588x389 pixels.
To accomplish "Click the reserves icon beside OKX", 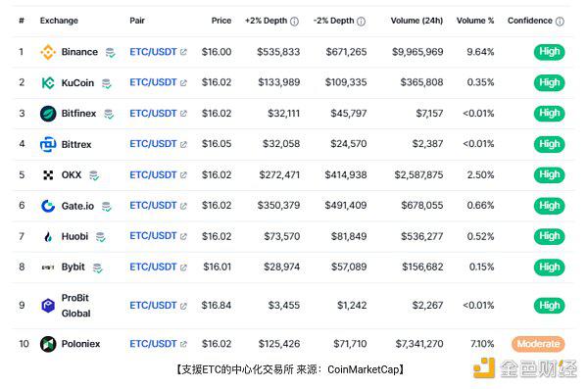I will pyautogui.click(x=94, y=175).
